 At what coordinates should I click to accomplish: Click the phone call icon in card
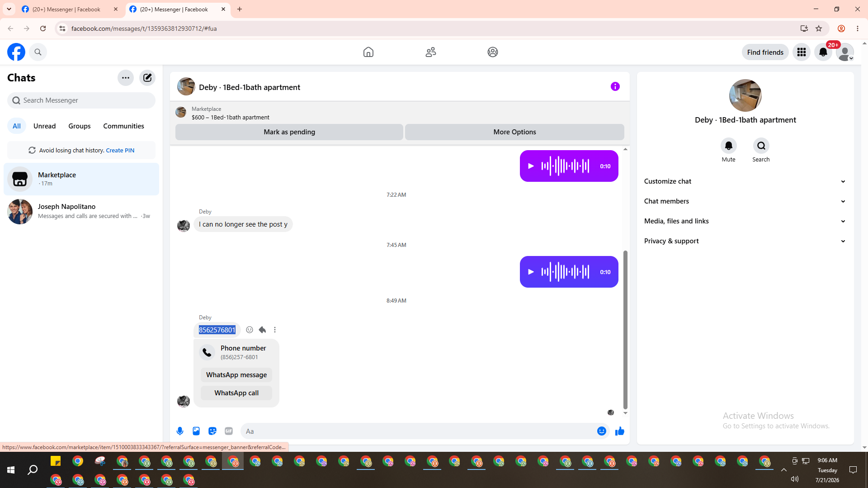pos(207,352)
